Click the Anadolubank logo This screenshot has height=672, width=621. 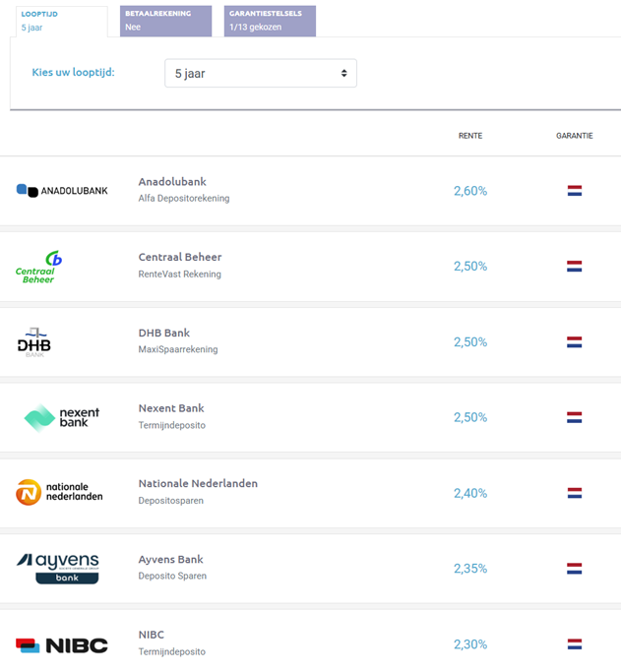[62, 190]
